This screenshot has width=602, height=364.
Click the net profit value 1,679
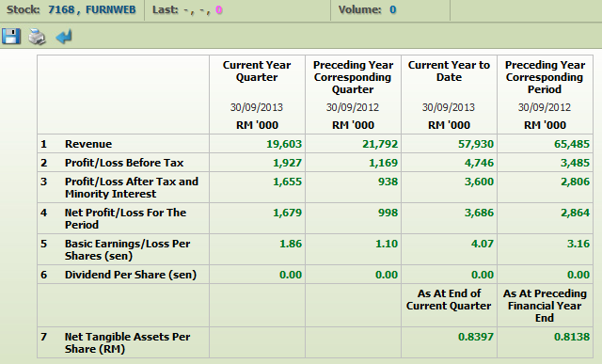point(288,213)
